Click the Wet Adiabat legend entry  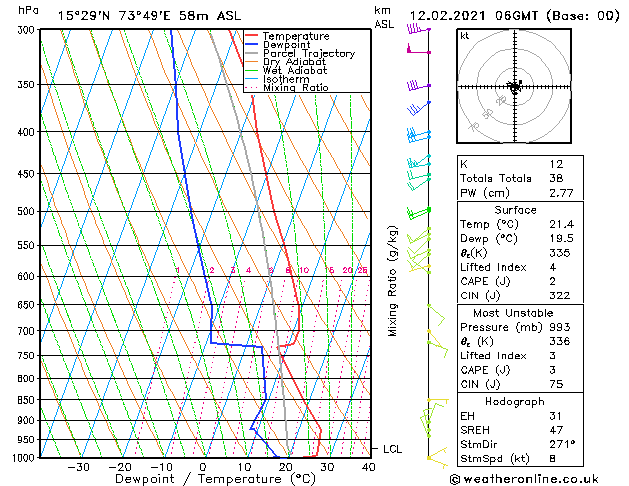click(x=286, y=70)
